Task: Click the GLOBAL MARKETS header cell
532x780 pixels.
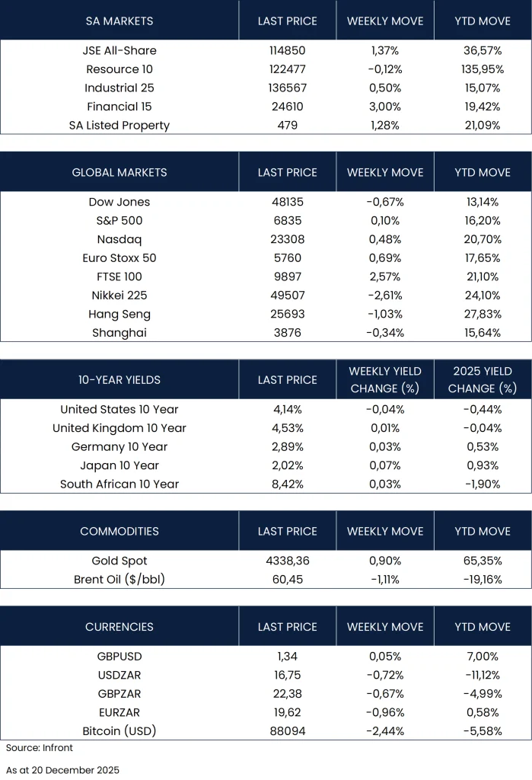Action: tap(119, 172)
